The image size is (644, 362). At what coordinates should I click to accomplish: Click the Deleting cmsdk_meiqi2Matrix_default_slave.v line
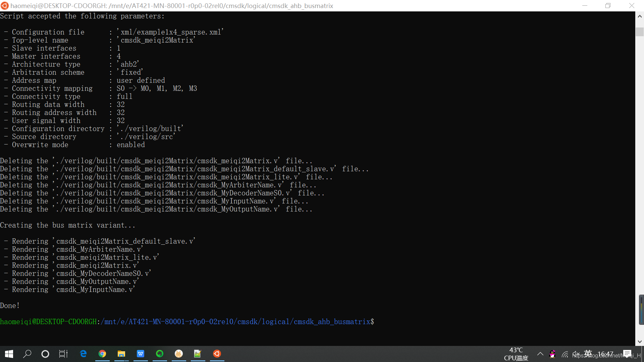tap(184, 169)
